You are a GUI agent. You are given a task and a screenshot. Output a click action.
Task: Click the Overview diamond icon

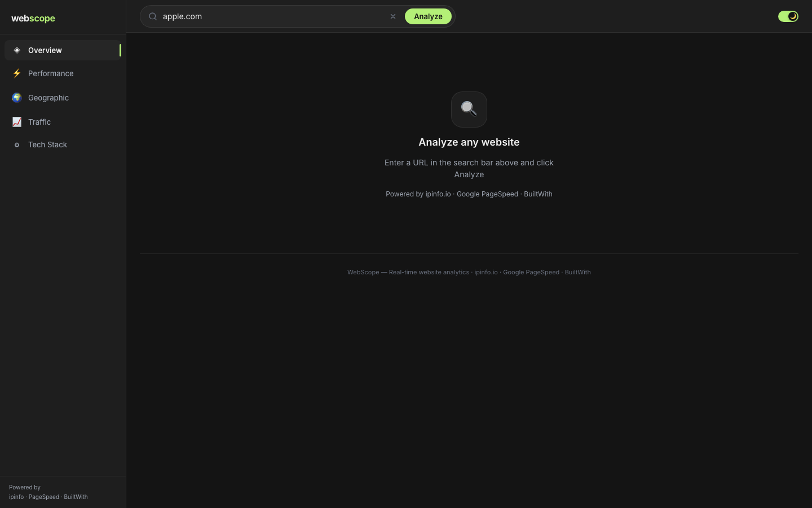tap(17, 50)
